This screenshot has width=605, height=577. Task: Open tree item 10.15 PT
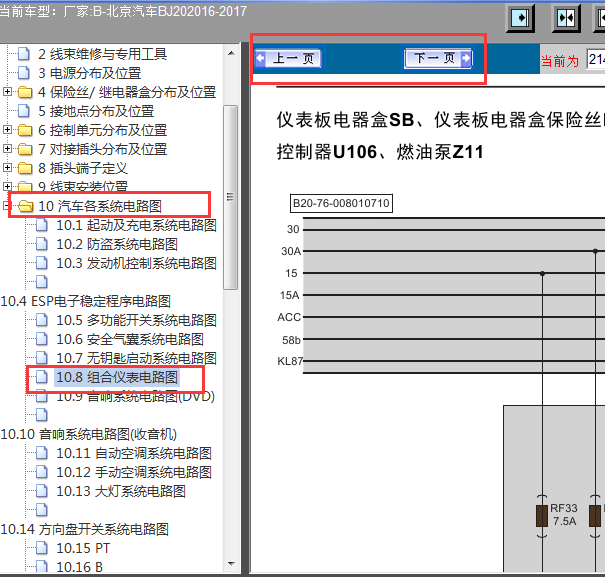click(83, 548)
